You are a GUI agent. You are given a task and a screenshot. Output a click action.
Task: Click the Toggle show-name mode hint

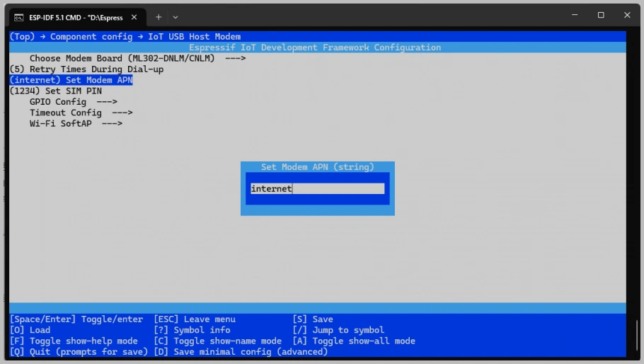pyautogui.click(x=217, y=341)
